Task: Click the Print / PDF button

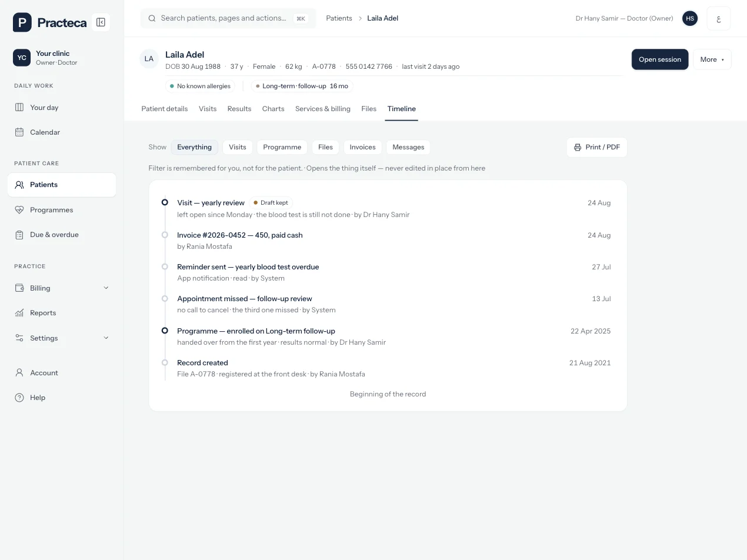Action: (597, 147)
